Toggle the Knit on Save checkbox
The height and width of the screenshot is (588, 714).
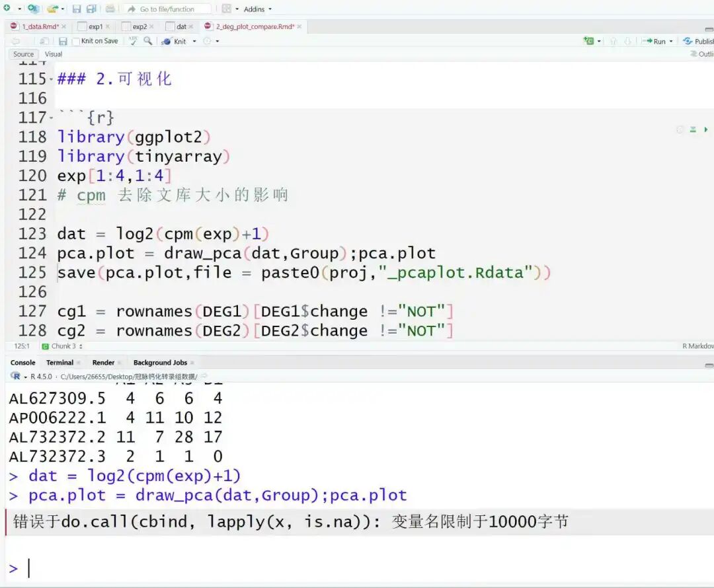[x=76, y=42]
